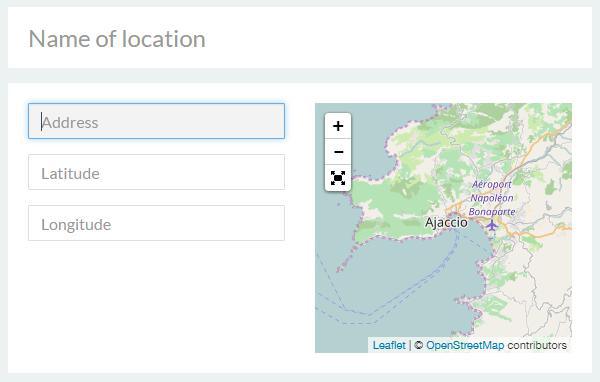
Task: Toggle fullscreen map view icon
Action: [338, 178]
